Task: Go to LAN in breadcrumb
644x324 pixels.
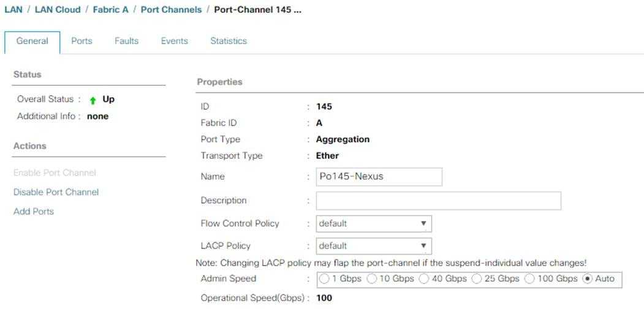Action: [13, 9]
